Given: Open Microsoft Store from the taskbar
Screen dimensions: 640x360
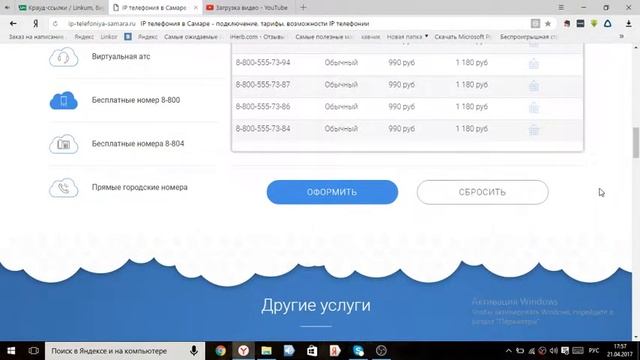Looking at the screenshot, I should point(312,351).
